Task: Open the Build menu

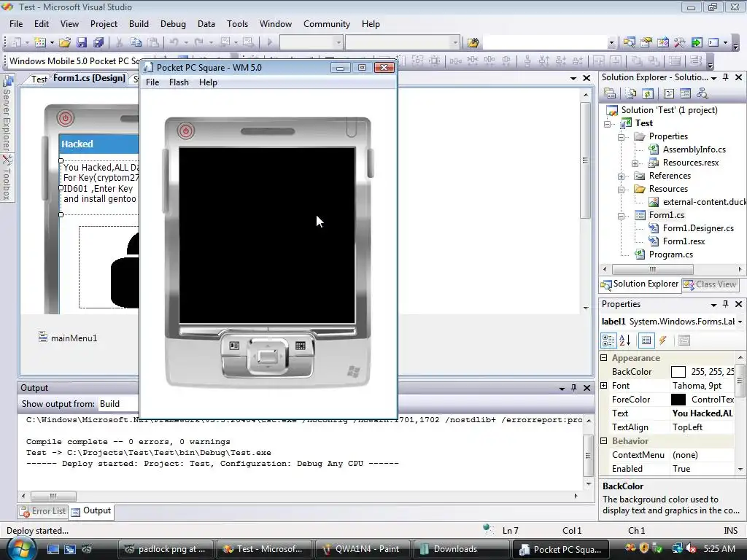Action: click(x=139, y=24)
